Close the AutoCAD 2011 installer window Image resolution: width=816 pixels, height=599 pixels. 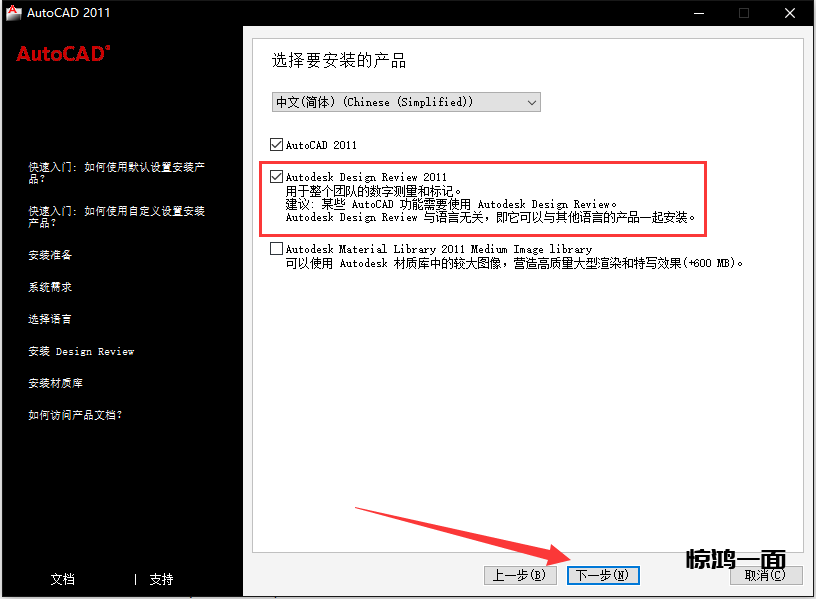tap(788, 13)
